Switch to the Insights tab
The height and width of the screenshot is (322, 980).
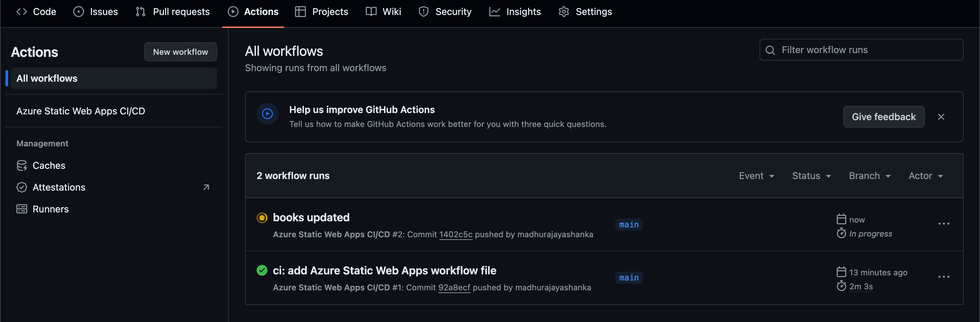click(515, 12)
